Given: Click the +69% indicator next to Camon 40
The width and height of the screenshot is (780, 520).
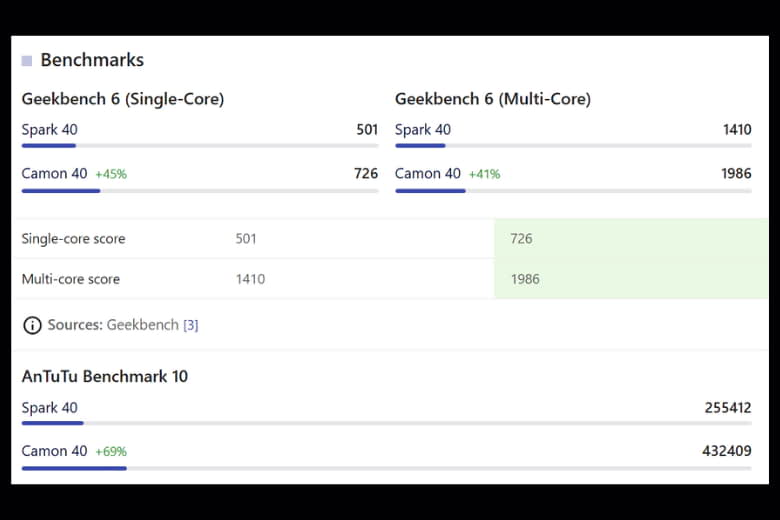Looking at the screenshot, I should click(x=111, y=452).
